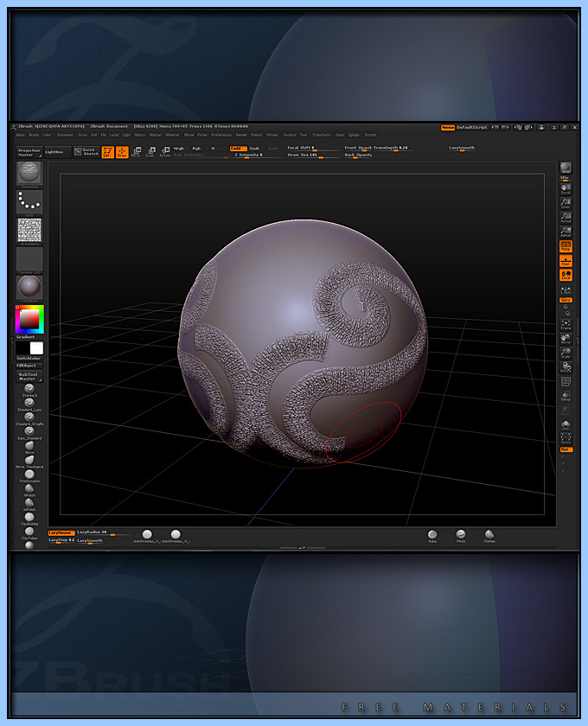
Task: Select the Pinch brush at bottom
Action: tap(461, 535)
